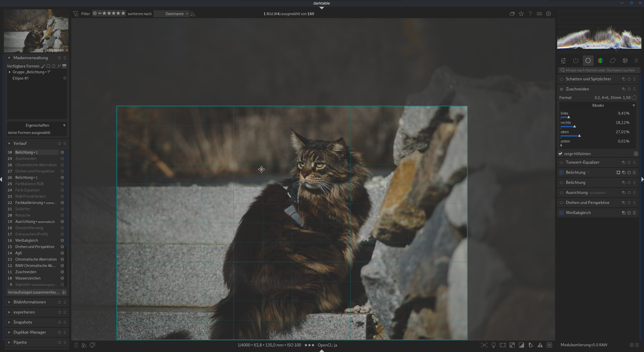Toggle the gamut check icon in bottom toolbar
Viewport: 644px width, 352px height.
531,345
